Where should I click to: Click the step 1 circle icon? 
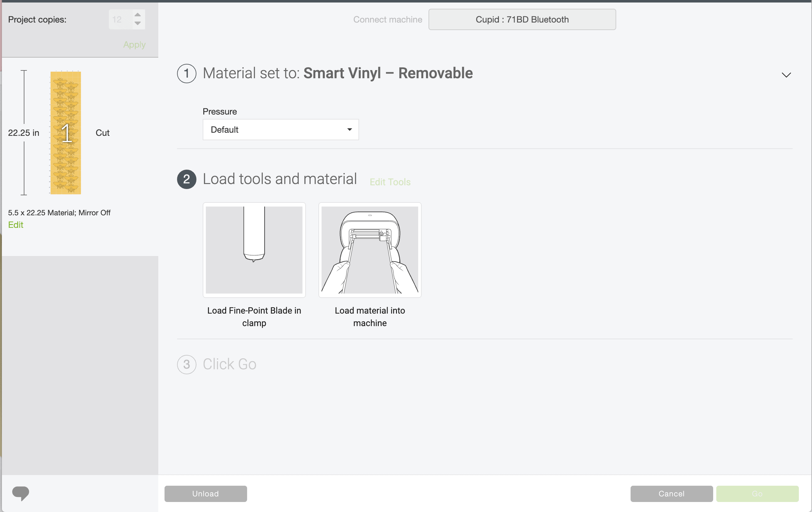186,73
